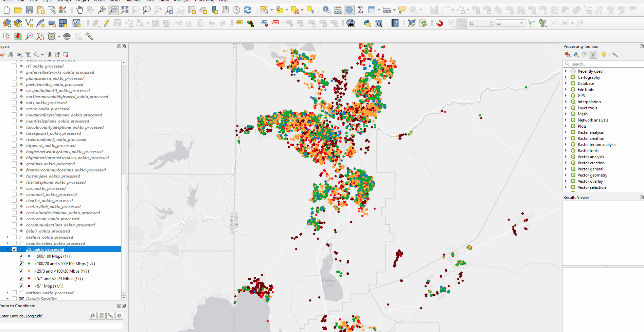Expand the Vector geometry toolbox group
This screenshot has height=332, width=644.
(566, 175)
